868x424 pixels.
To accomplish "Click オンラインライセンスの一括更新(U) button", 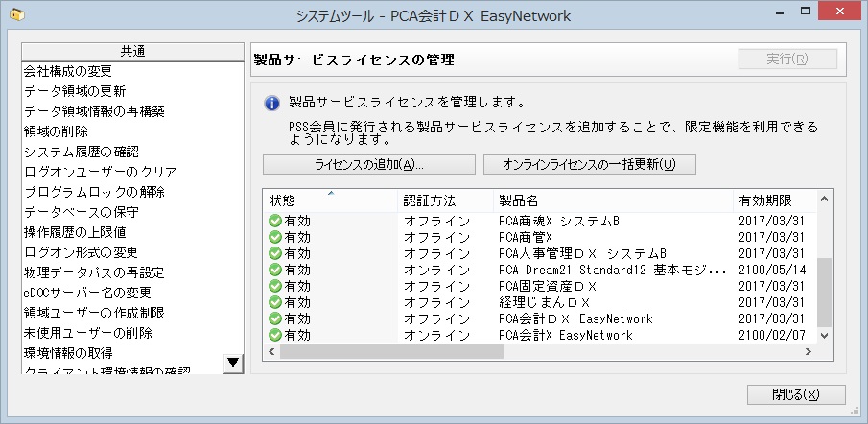I will click(x=590, y=164).
